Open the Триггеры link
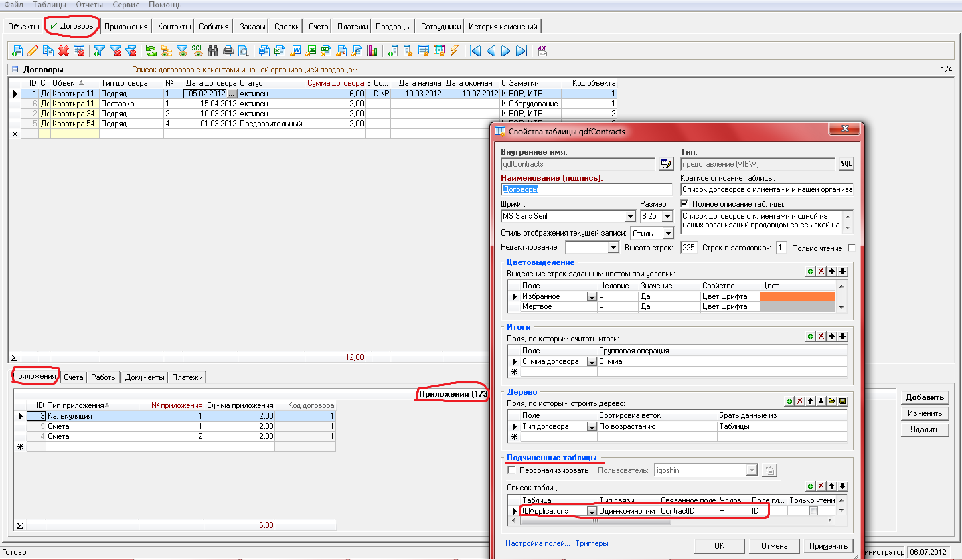This screenshot has width=962, height=560. pos(594,543)
